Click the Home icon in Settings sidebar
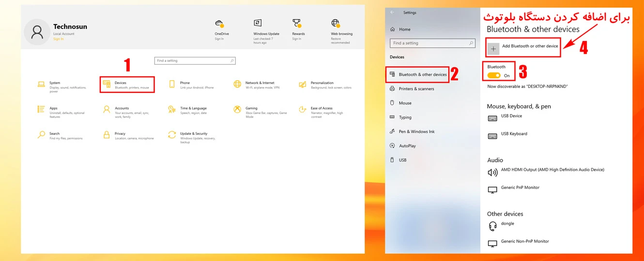Image resolution: width=644 pixels, height=261 pixels. 393,29
